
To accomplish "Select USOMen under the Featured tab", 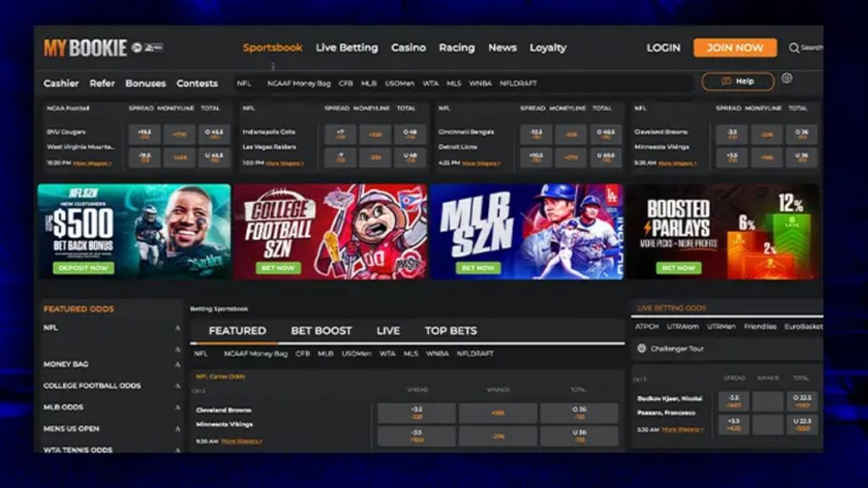I will pos(356,353).
